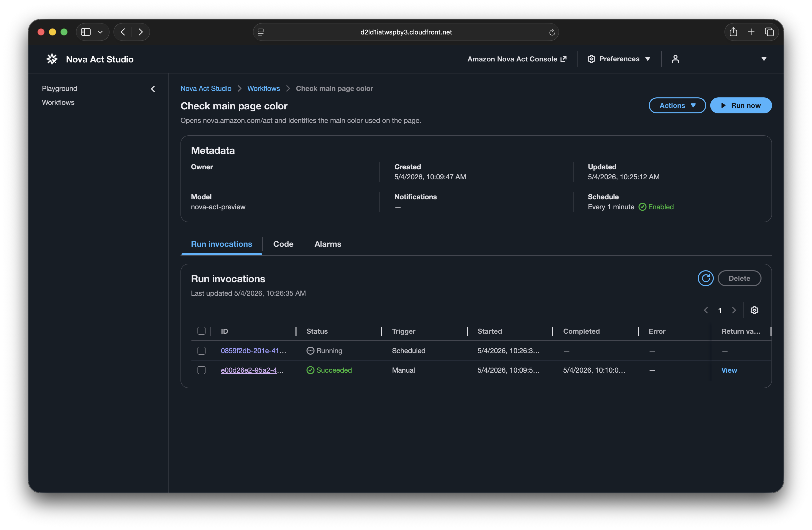Click the Safari share icon
Viewport: 812px width, 530px height.
733,32
